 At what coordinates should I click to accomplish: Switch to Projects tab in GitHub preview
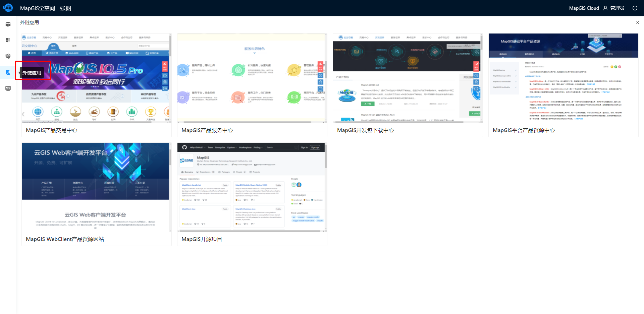coord(255,172)
